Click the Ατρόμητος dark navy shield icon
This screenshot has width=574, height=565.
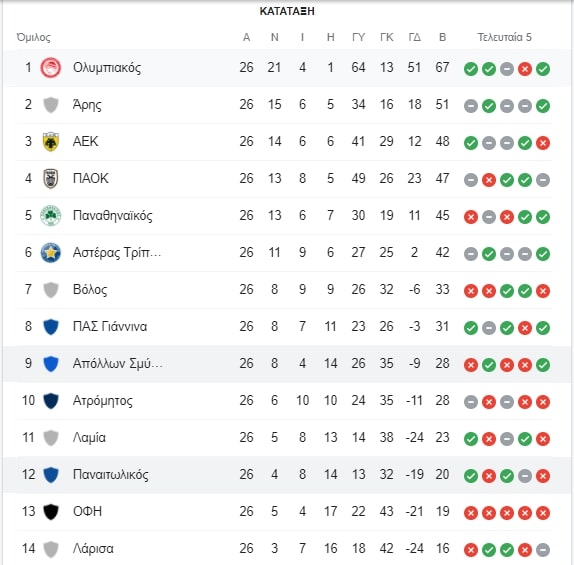coord(51,401)
